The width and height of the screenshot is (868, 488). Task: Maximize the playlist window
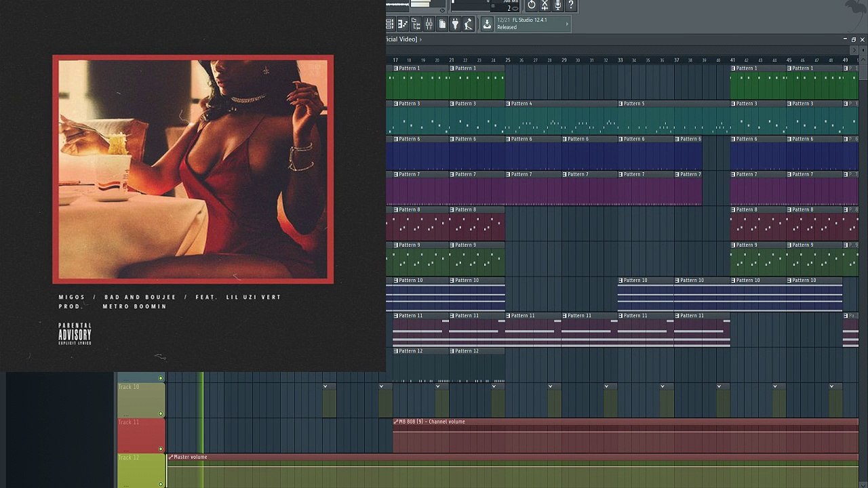(x=854, y=39)
